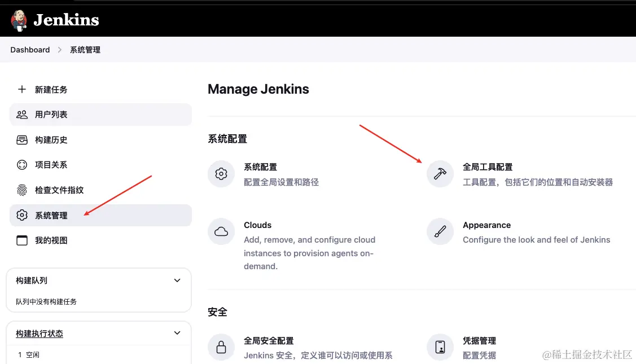This screenshot has height=364, width=636.
Task: Open the 构建执行状态 link
Action: pyautogui.click(x=40, y=334)
